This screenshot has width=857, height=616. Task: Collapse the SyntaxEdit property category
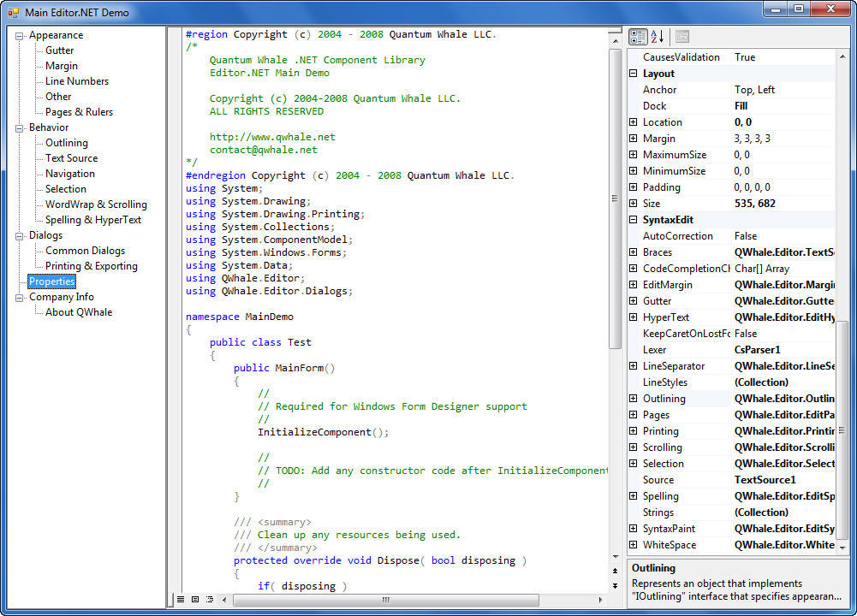pos(634,220)
